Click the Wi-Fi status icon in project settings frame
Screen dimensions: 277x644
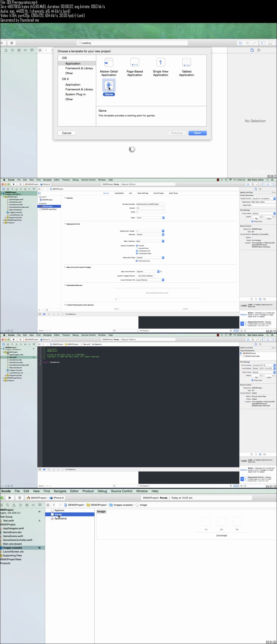click(x=230, y=180)
